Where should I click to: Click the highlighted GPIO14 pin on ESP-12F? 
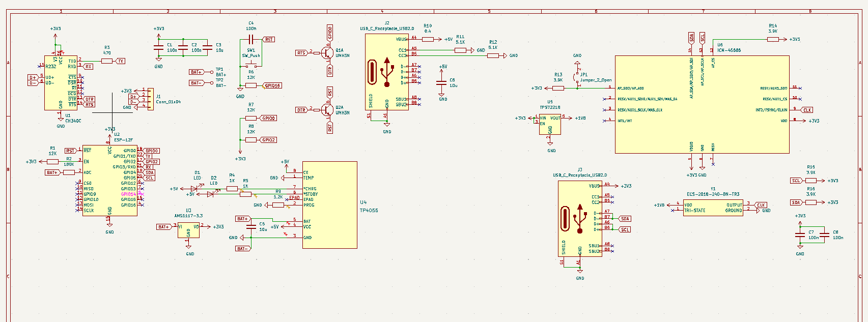(x=128, y=194)
